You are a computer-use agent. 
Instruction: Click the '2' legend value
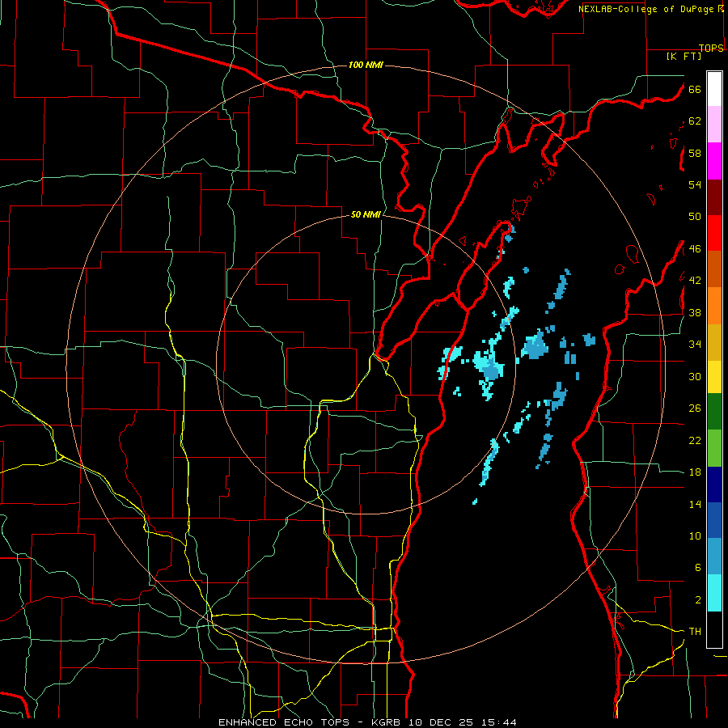[x=697, y=600]
